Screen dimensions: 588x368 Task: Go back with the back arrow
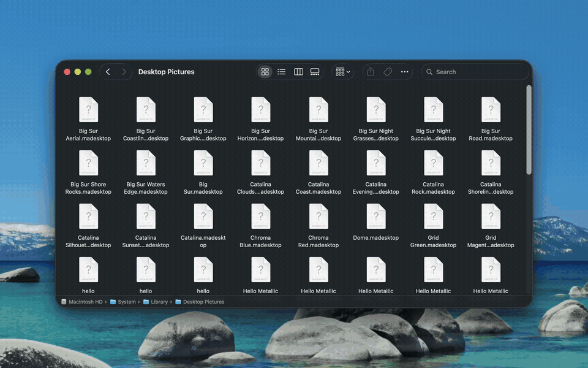tap(108, 72)
